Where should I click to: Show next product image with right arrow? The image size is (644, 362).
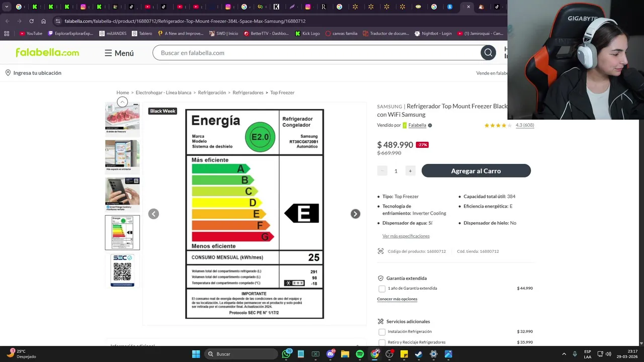(355, 214)
